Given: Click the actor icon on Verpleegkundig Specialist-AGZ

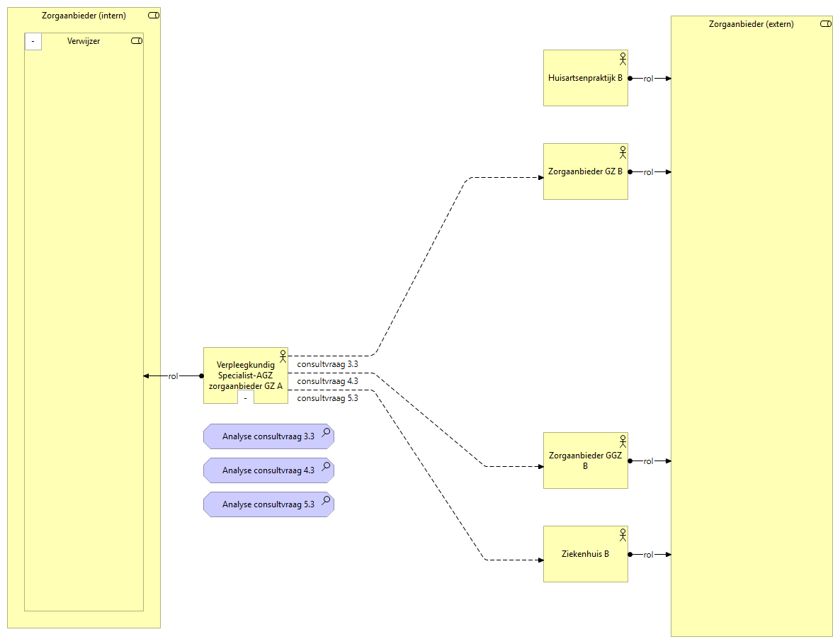Looking at the screenshot, I should click(x=283, y=356).
